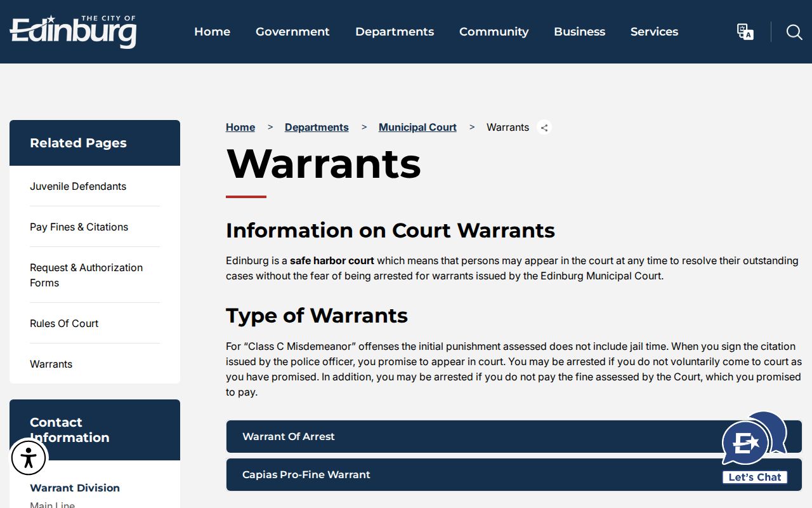Viewport: 812px width, 508px height.
Task: Open the accessibility options icon
Action: 29,458
